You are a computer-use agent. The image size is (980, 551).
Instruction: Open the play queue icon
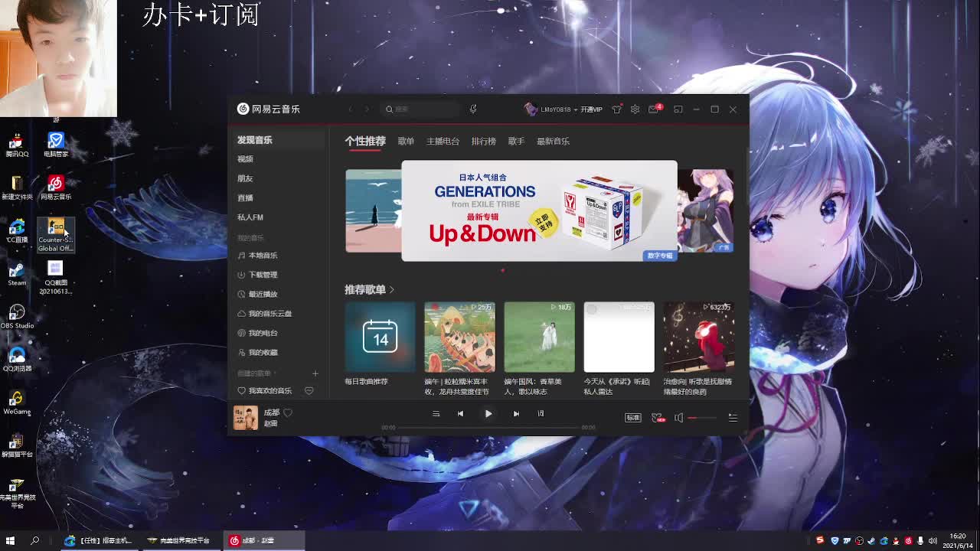point(732,417)
